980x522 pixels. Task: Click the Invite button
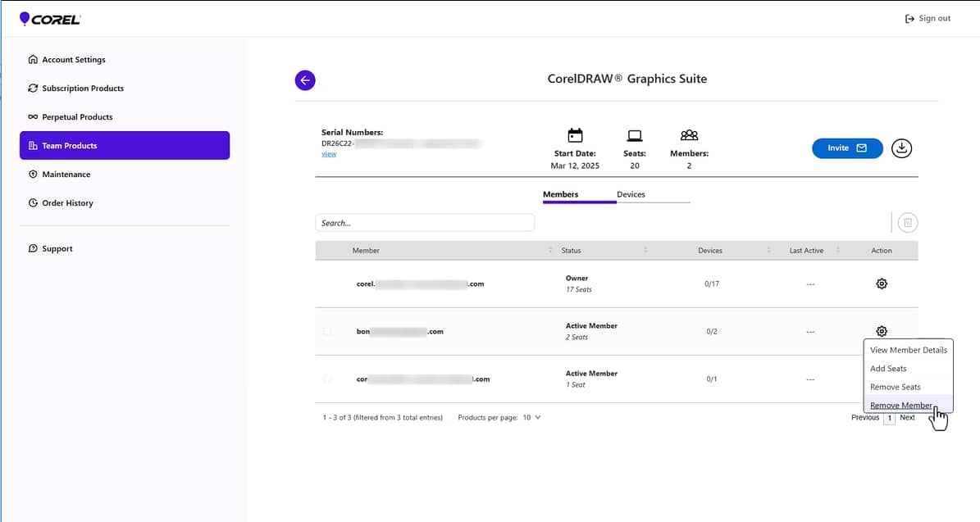point(847,148)
